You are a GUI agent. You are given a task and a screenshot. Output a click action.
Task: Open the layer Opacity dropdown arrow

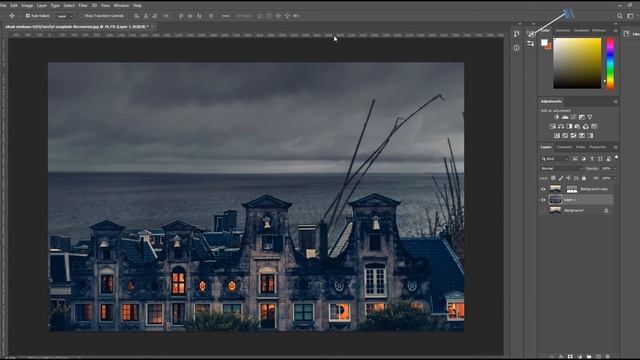coord(615,169)
